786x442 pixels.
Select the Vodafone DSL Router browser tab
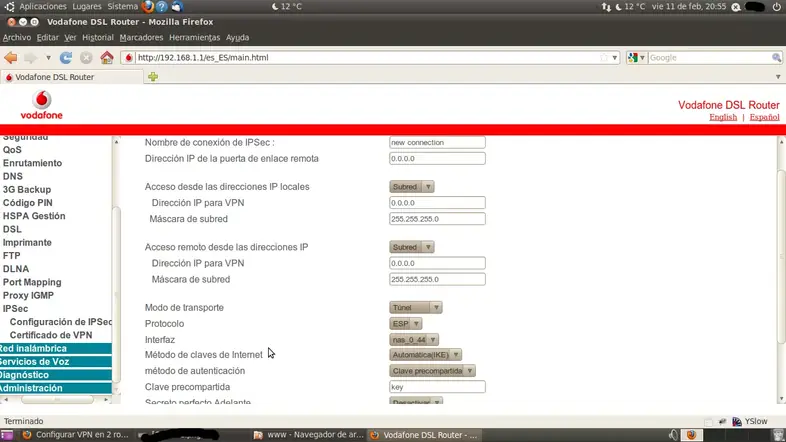72,77
